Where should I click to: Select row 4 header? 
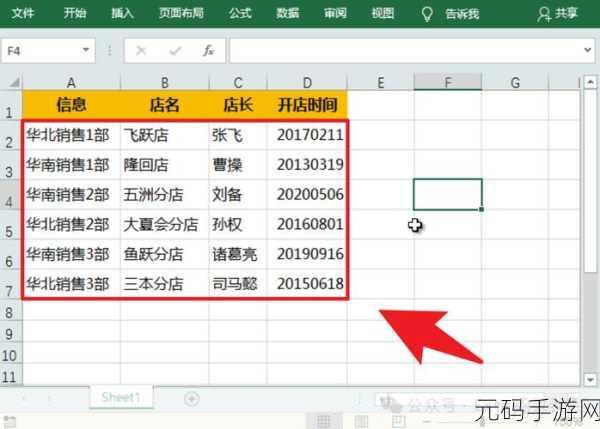tap(11, 194)
